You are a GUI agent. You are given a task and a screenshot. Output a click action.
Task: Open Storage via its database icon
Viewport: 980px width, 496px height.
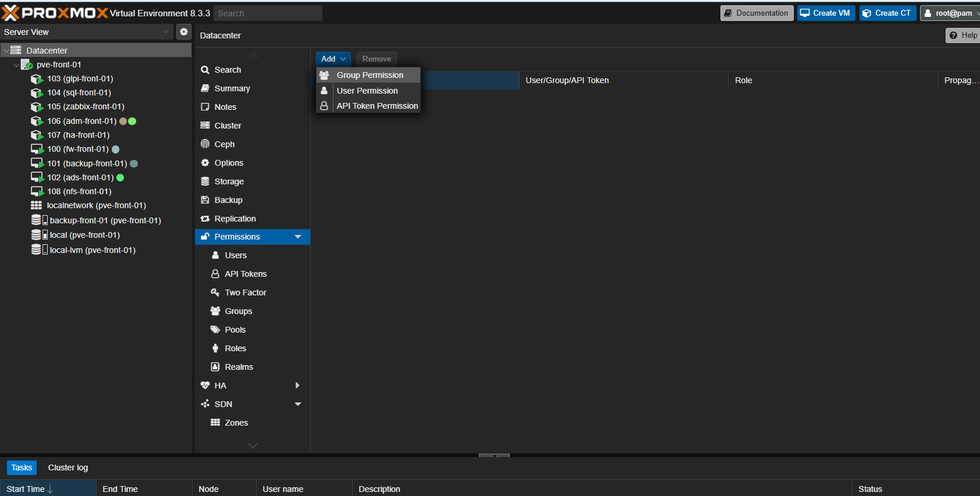[x=205, y=181]
